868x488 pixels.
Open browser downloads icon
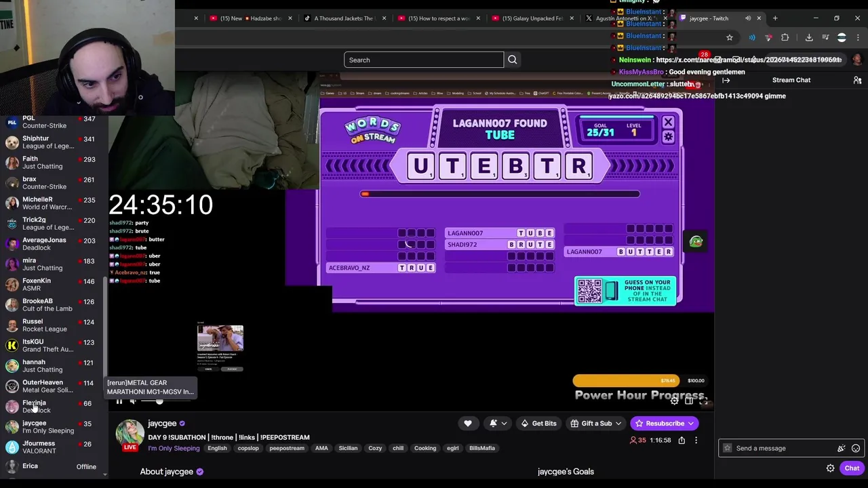pyautogui.click(x=809, y=37)
